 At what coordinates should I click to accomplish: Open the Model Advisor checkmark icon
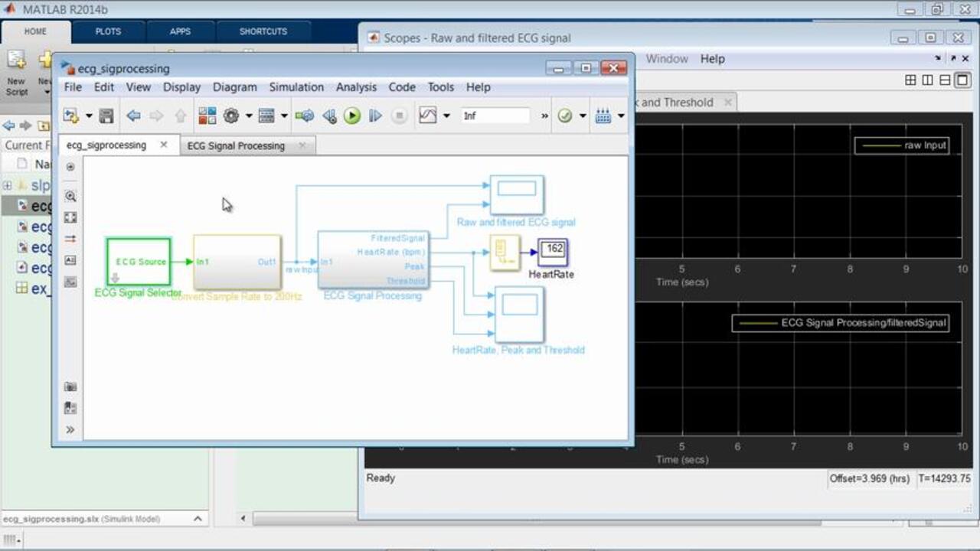(x=564, y=116)
